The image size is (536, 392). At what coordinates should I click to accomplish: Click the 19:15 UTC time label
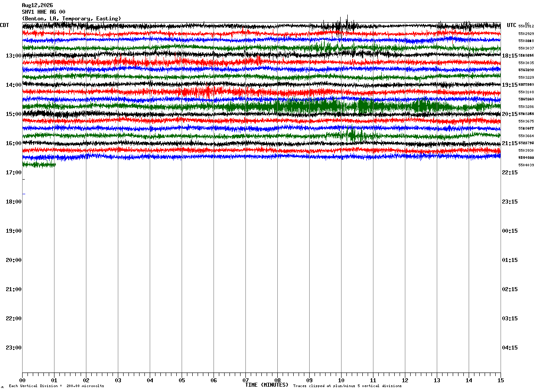click(x=510, y=85)
